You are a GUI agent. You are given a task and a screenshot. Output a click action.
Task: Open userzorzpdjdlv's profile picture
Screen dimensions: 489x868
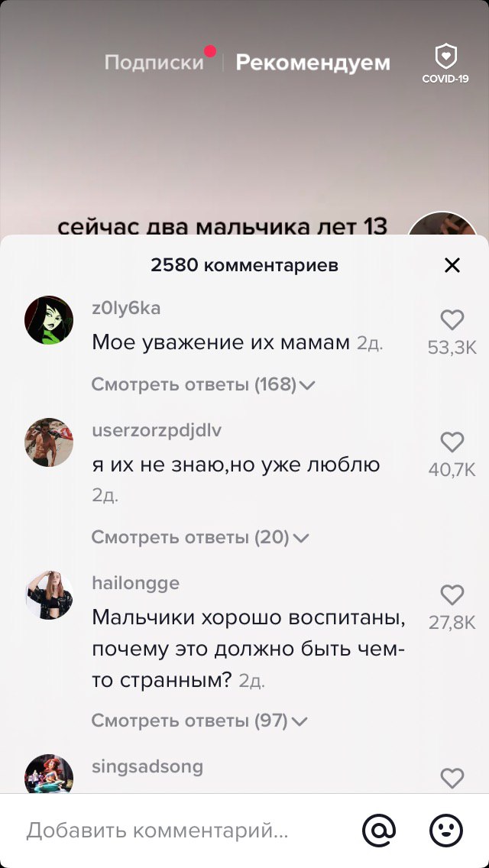[49, 442]
